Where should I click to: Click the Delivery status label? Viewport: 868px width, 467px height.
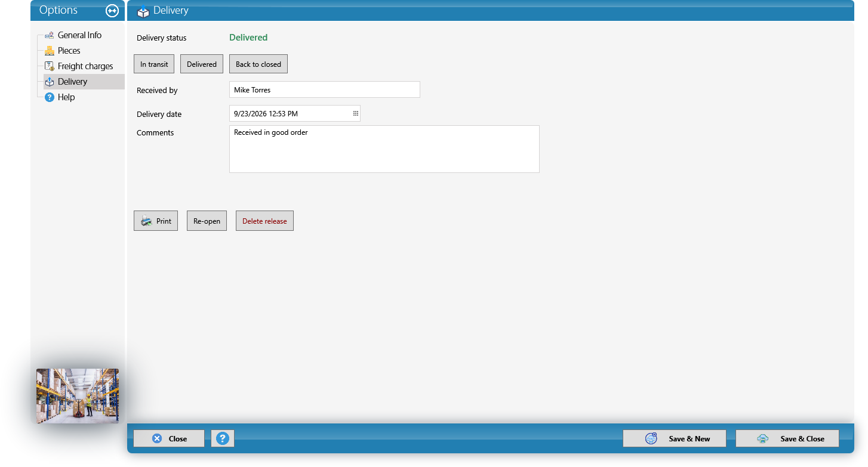(162, 38)
